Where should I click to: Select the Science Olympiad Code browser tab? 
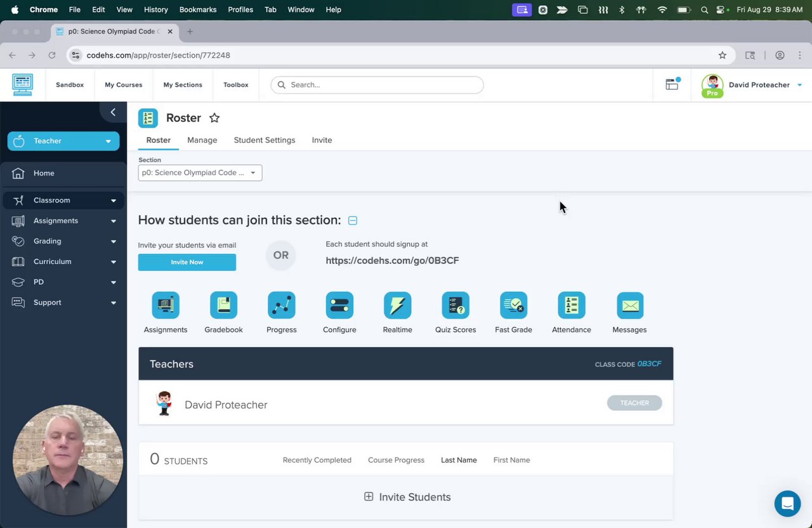click(x=113, y=32)
